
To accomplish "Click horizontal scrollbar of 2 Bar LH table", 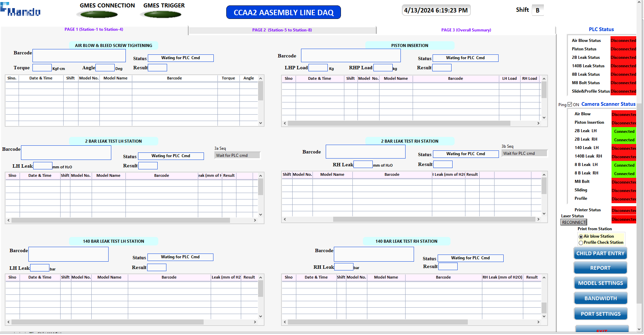I will 120,220.
